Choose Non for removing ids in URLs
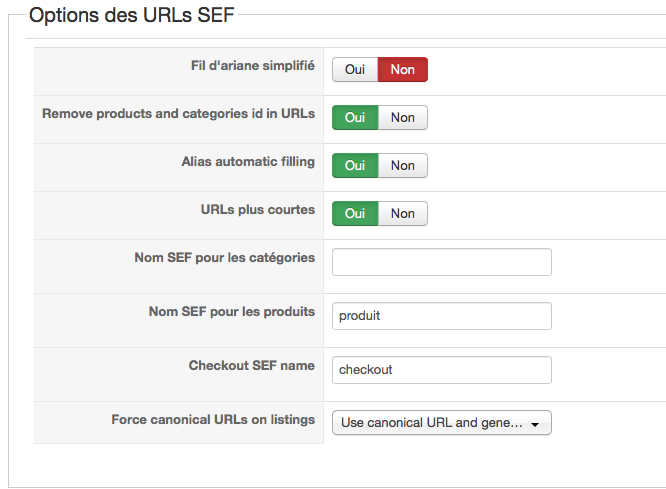 tap(403, 117)
